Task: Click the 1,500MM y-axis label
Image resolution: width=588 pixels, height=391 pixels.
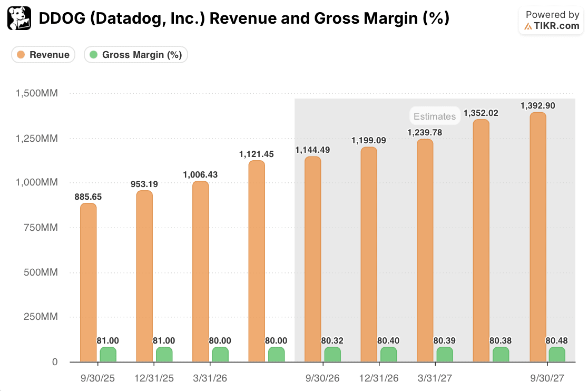Action: (37, 93)
